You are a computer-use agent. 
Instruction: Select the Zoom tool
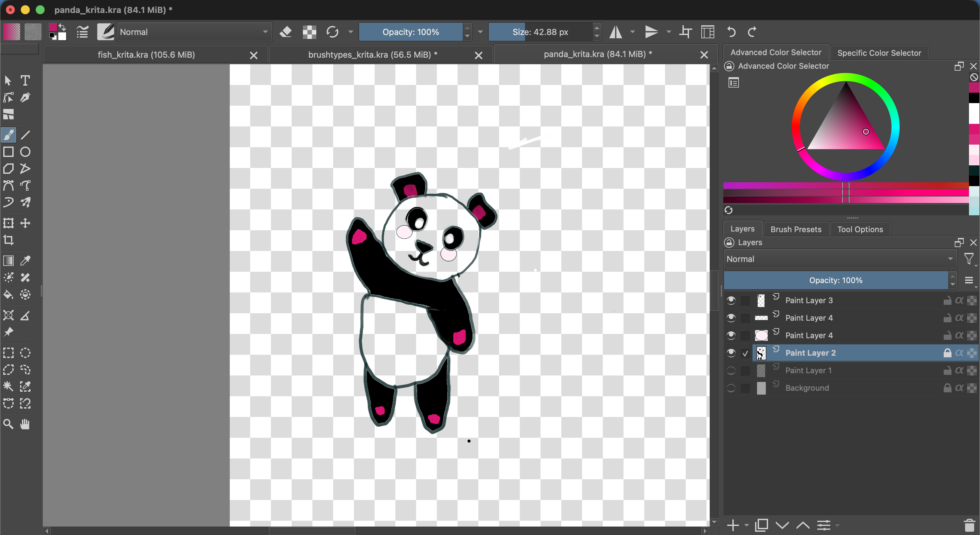coord(8,424)
